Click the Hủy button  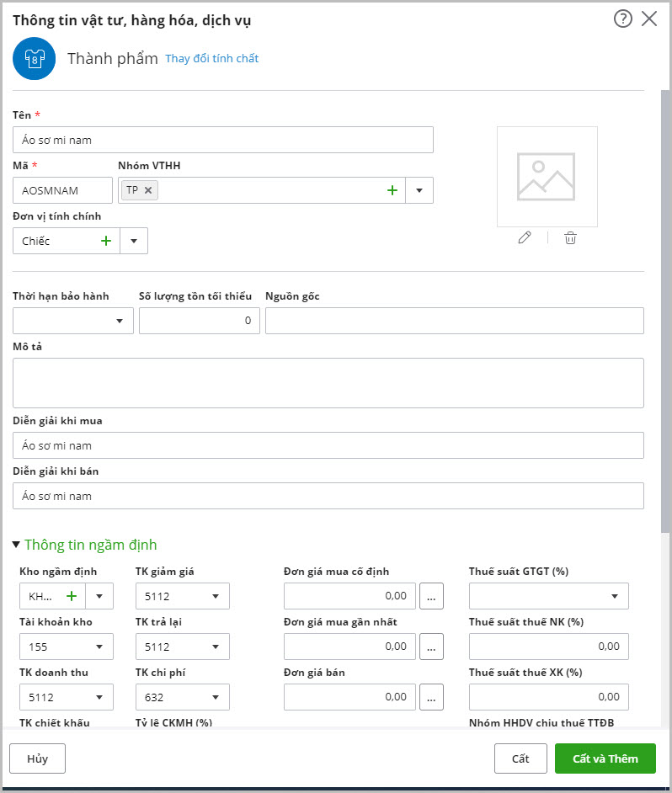pyautogui.click(x=37, y=758)
